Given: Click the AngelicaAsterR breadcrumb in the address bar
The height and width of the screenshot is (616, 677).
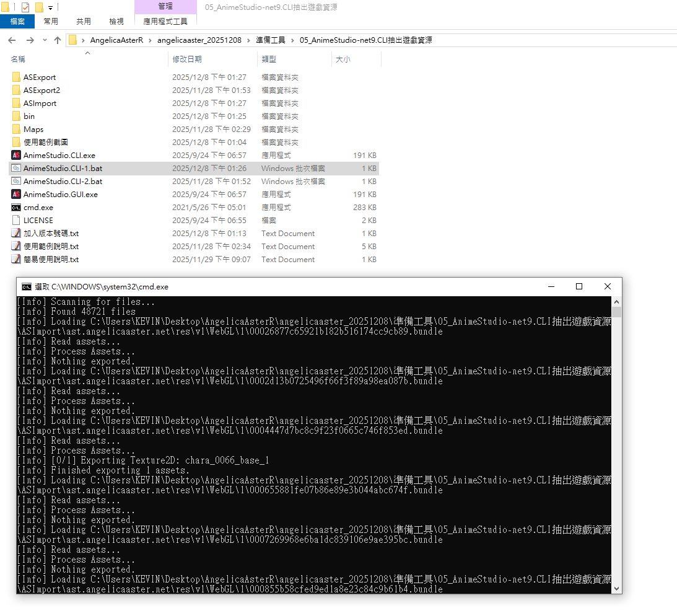Looking at the screenshot, I should (x=116, y=40).
